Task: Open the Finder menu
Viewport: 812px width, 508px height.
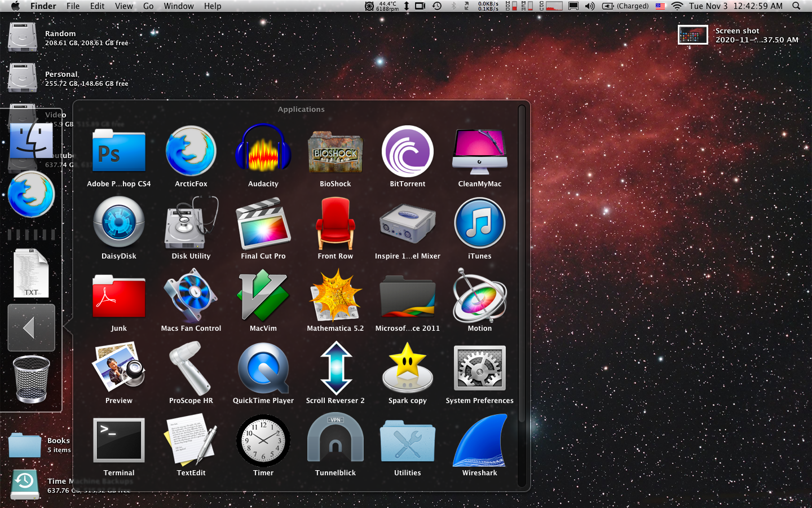Action: [43, 6]
